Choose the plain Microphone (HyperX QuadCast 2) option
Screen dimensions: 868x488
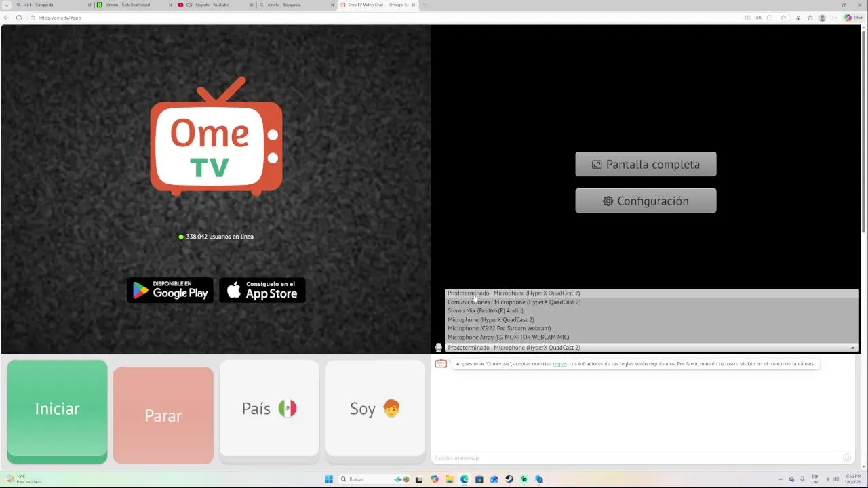coord(652,319)
